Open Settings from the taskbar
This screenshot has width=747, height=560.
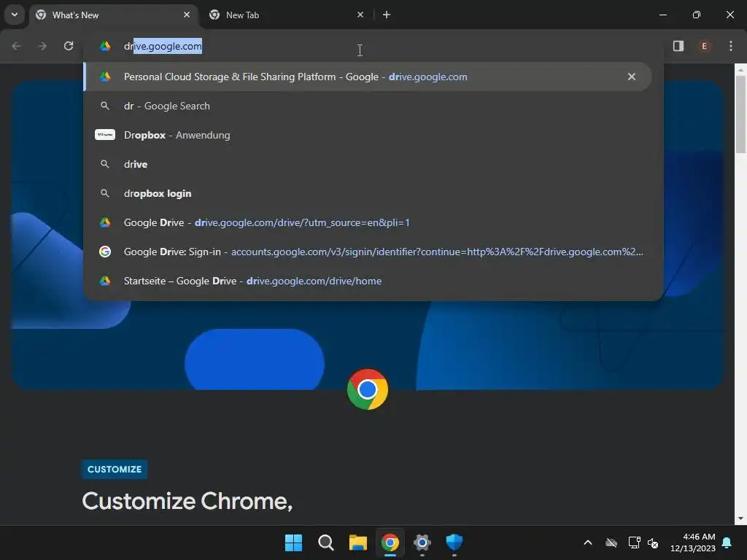coord(422,542)
